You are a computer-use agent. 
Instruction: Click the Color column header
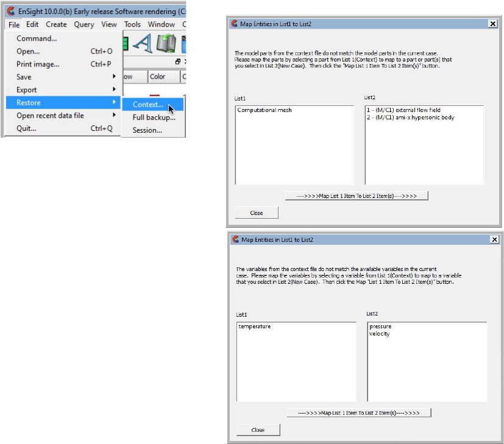pos(164,77)
